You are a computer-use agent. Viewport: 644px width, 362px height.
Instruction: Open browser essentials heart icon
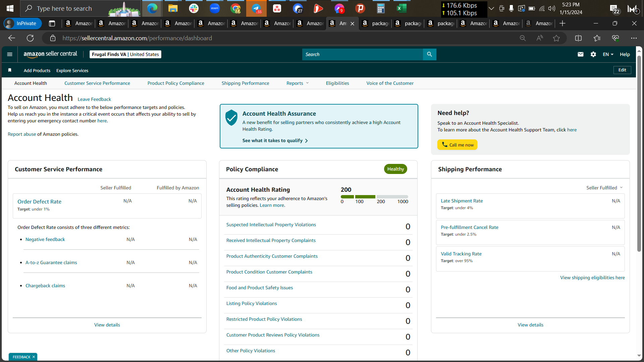[x=615, y=38]
